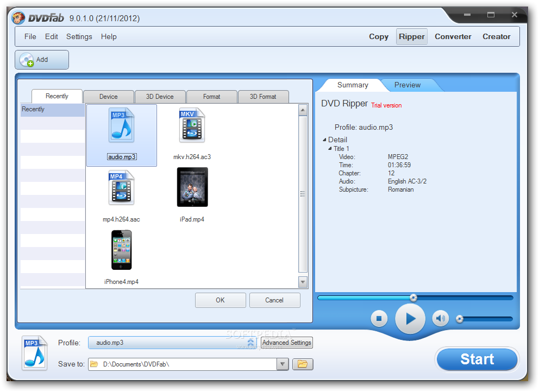Open the 3D Device tab

(x=160, y=97)
